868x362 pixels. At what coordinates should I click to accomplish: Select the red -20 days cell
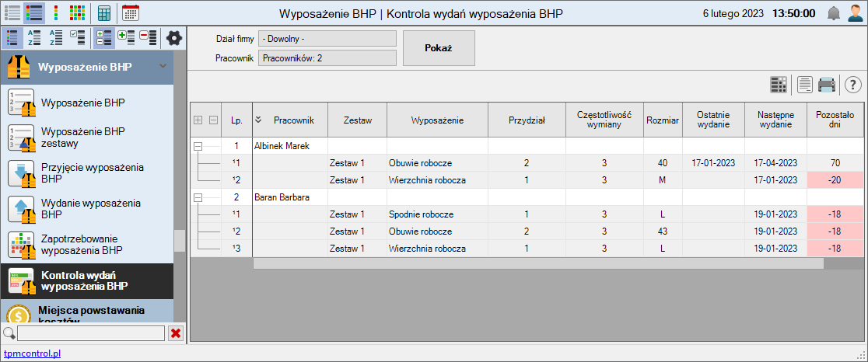(x=835, y=180)
